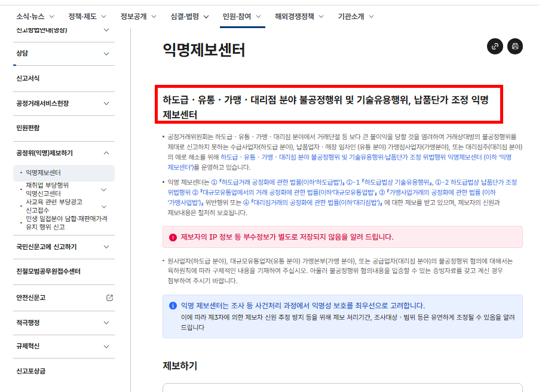Collapse the 공정위(익명)제보하기 section

pyautogui.click(x=106, y=153)
